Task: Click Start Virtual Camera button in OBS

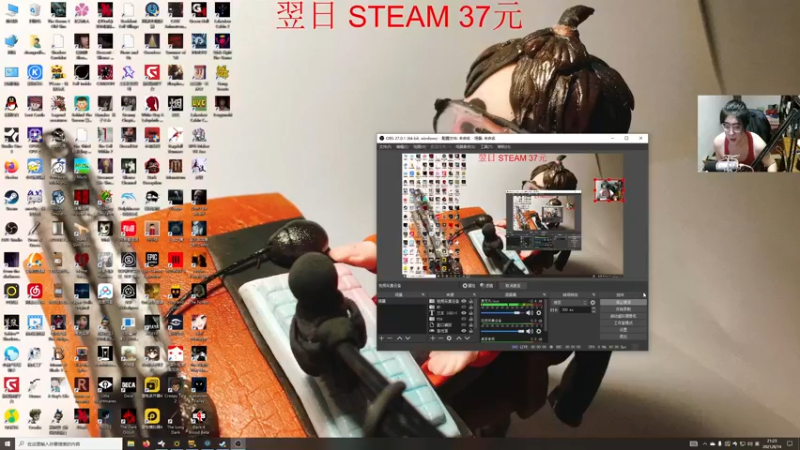Action: (x=623, y=316)
